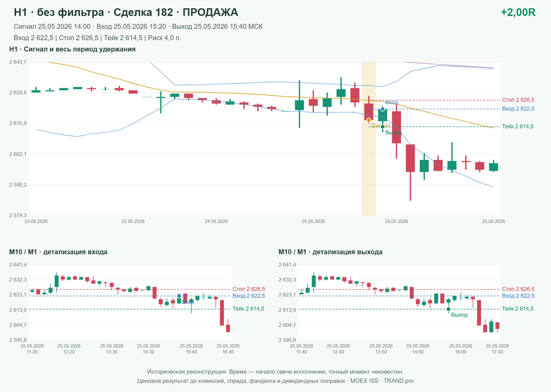Viewport: 551px width, 392px height.
Task: Click the '+2,00R' result value
Action: point(518,12)
